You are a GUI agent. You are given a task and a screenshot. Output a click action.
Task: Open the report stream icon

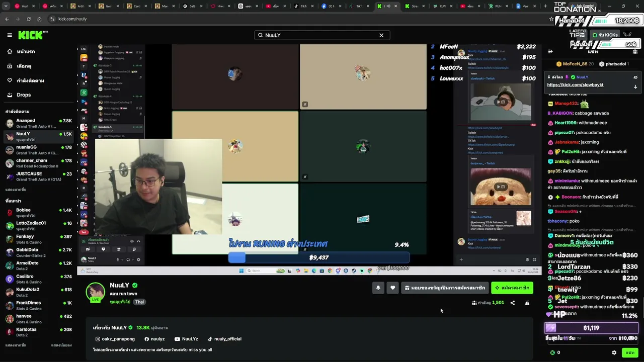(x=527, y=303)
